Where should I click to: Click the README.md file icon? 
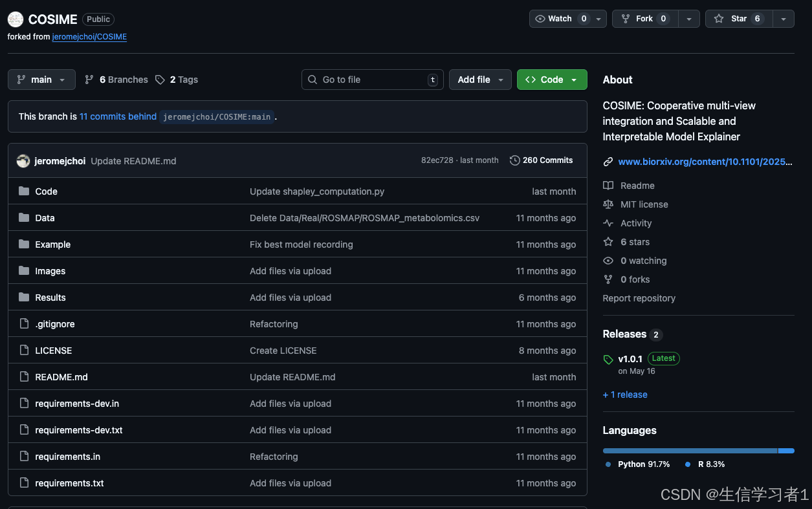pyautogui.click(x=24, y=377)
